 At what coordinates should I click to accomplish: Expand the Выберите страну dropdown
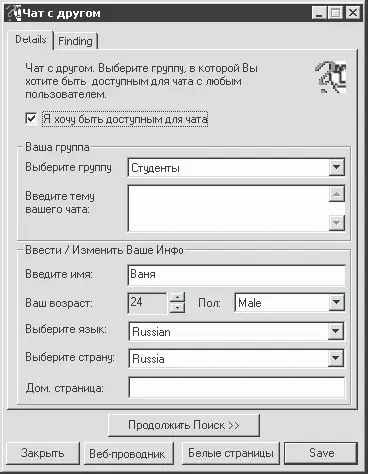(335, 358)
